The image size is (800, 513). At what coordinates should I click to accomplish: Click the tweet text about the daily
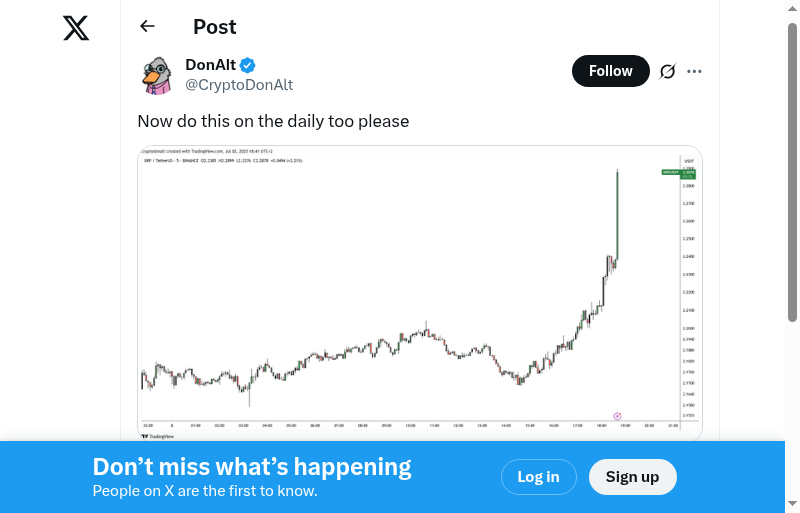273,121
